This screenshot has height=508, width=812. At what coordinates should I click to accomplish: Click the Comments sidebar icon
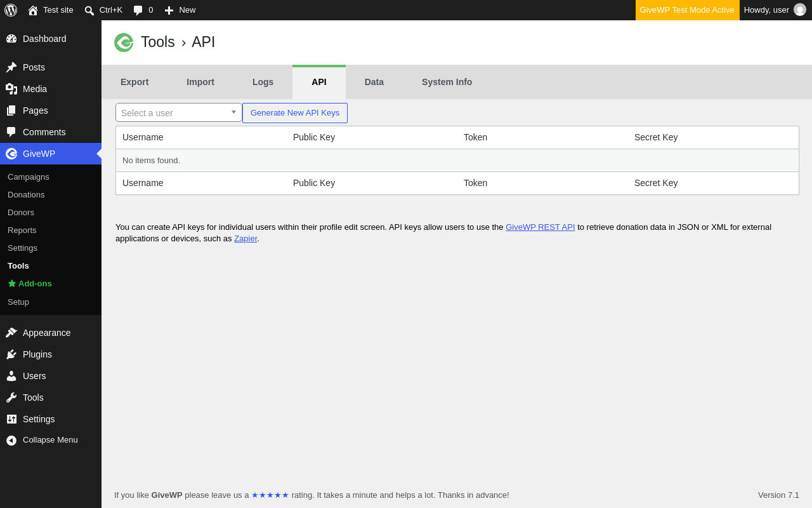(x=11, y=132)
